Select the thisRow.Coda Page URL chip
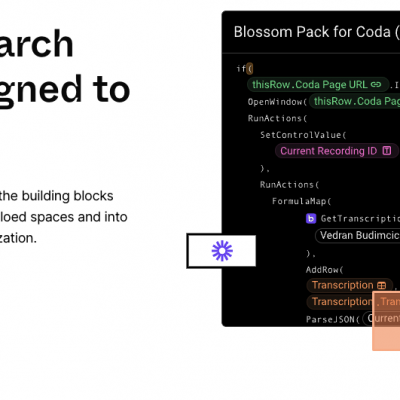The image size is (400, 400). 318,85
